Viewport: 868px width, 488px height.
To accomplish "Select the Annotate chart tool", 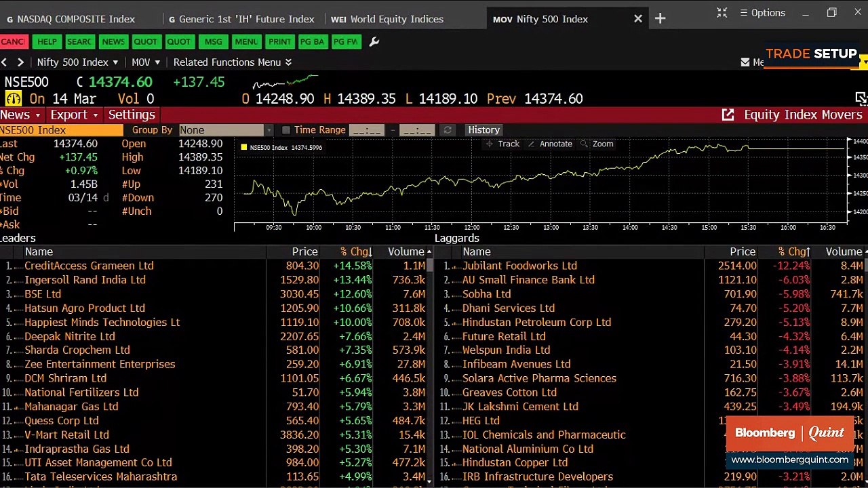I will coord(550,144).
